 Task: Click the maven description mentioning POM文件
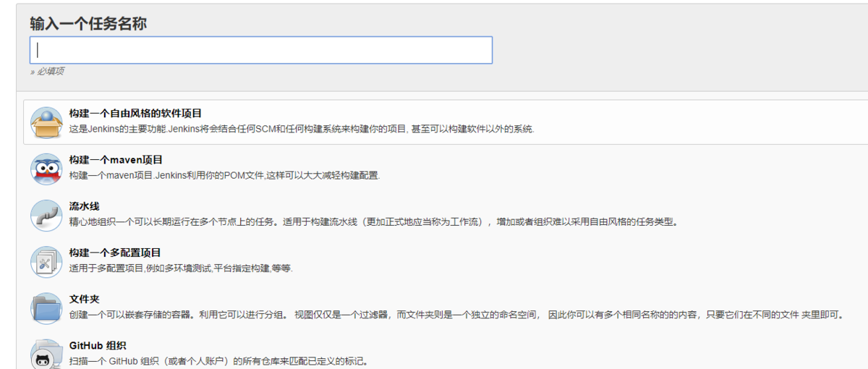point(224,176)
